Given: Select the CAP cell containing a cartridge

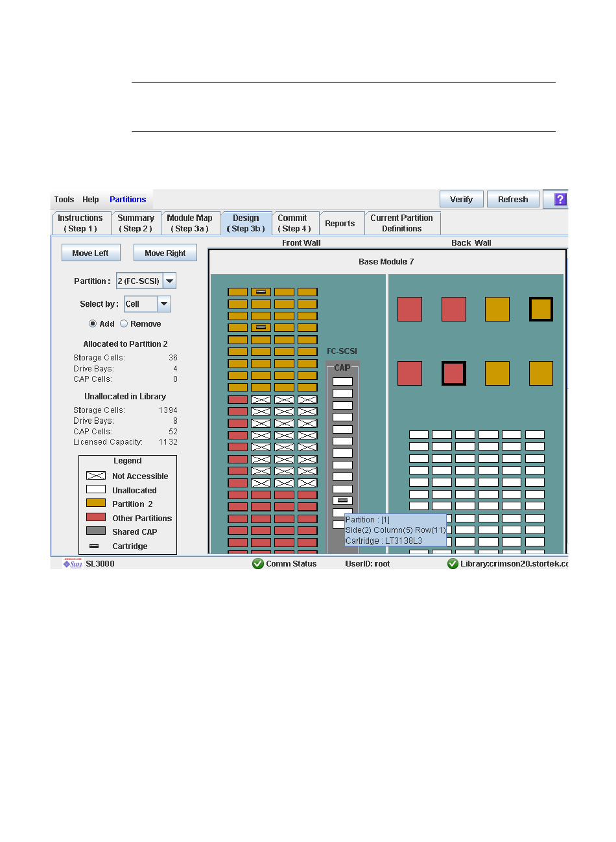Looking at the screenshot, I should [342, 500].
